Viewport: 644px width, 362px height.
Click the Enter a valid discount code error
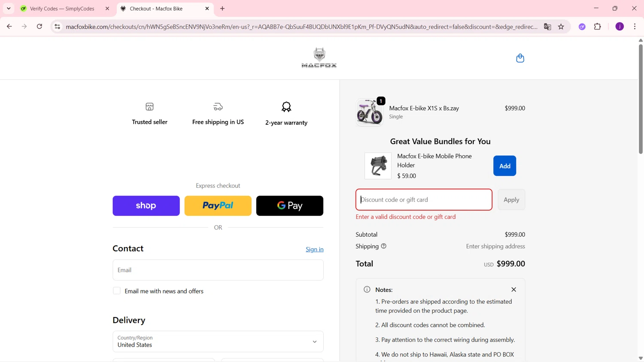(x=406, y=217)
